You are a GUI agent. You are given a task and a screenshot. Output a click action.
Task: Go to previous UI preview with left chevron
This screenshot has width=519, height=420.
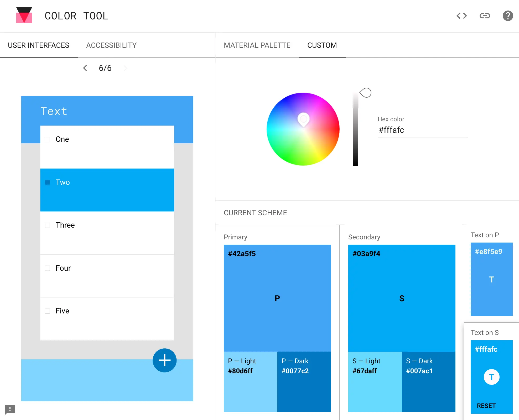point(85,68)
